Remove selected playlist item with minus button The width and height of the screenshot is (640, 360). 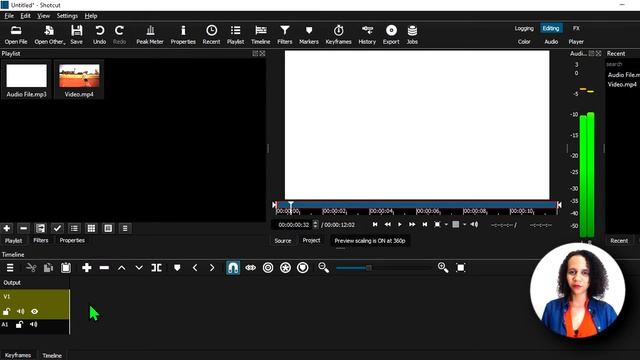pos(23,228)
